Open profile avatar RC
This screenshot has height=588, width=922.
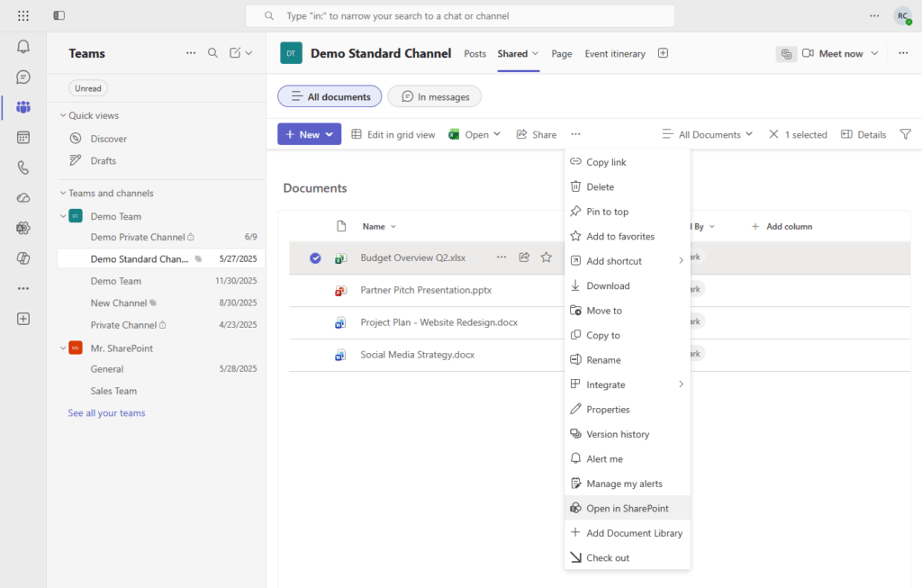(x=902, y=16)
